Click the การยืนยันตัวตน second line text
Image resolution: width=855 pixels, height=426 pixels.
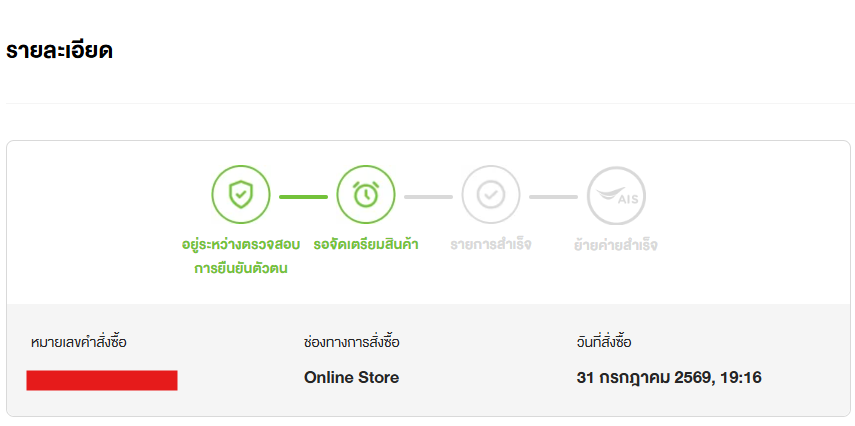[x=240, y=269]
